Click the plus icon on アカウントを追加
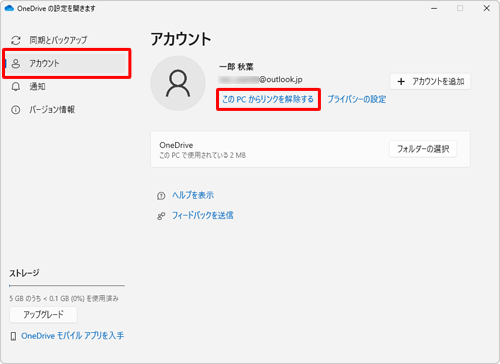This screenshot has height=364, width=500. (x=401, y=81)
